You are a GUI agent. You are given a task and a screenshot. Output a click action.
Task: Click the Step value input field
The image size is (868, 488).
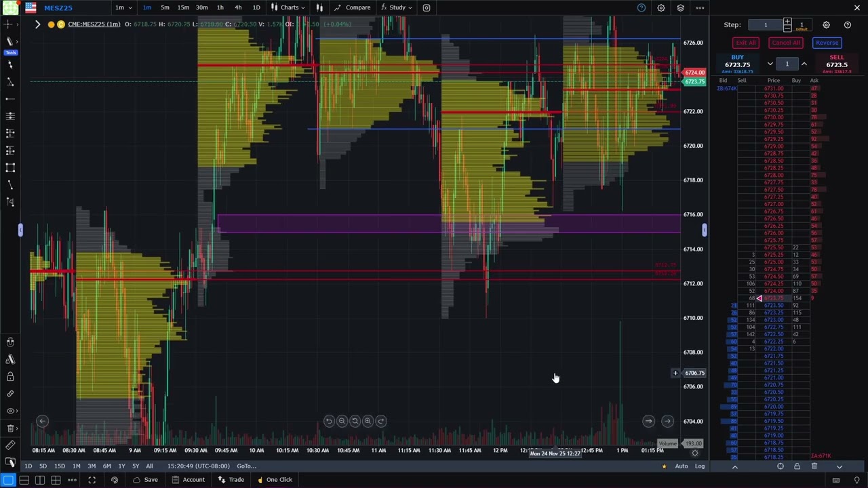point(766,25)
